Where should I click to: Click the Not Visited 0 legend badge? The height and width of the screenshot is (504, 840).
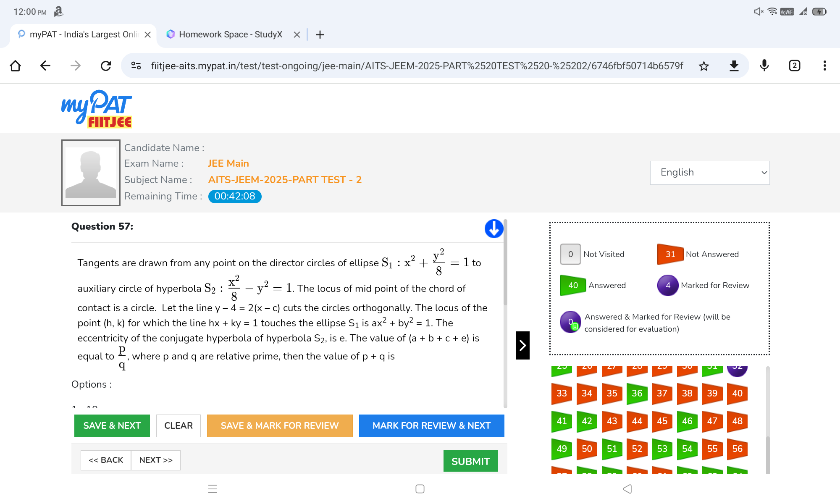[570, 254]
